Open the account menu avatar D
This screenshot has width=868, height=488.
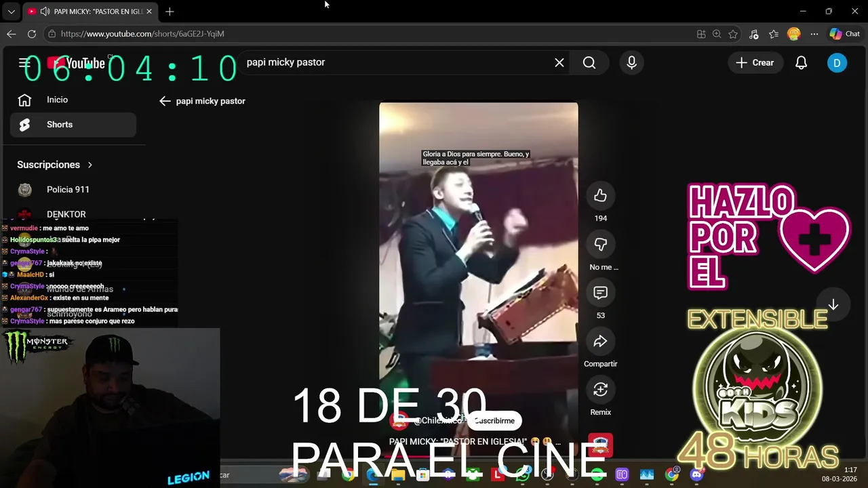pos(837,63)
